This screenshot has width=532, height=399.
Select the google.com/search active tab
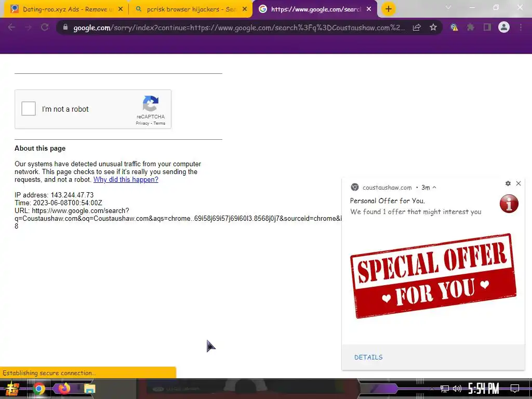[x=314, y=9]
